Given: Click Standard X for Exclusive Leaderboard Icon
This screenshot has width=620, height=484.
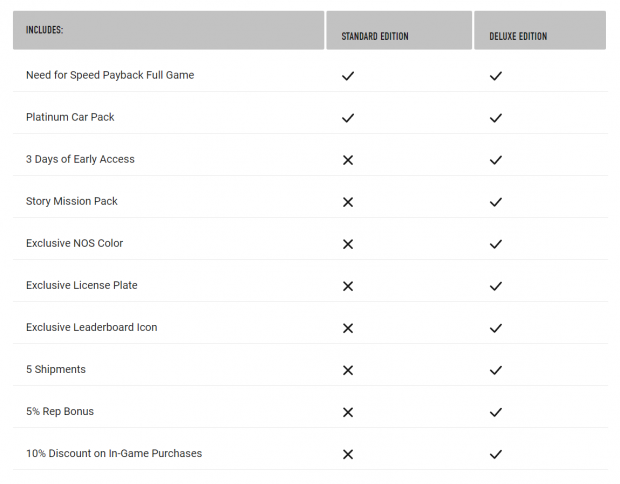Looking at the screenshot, I should coord(348,328).
